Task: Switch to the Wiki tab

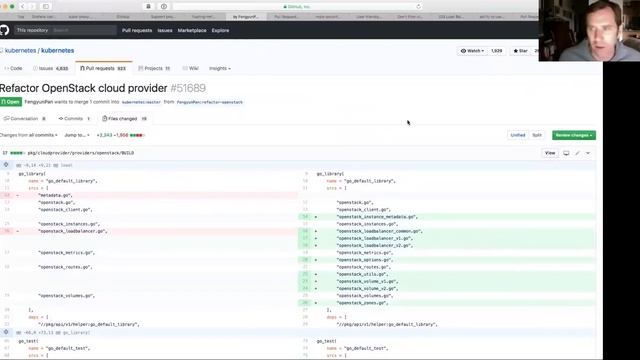Action: coord(191,69)
